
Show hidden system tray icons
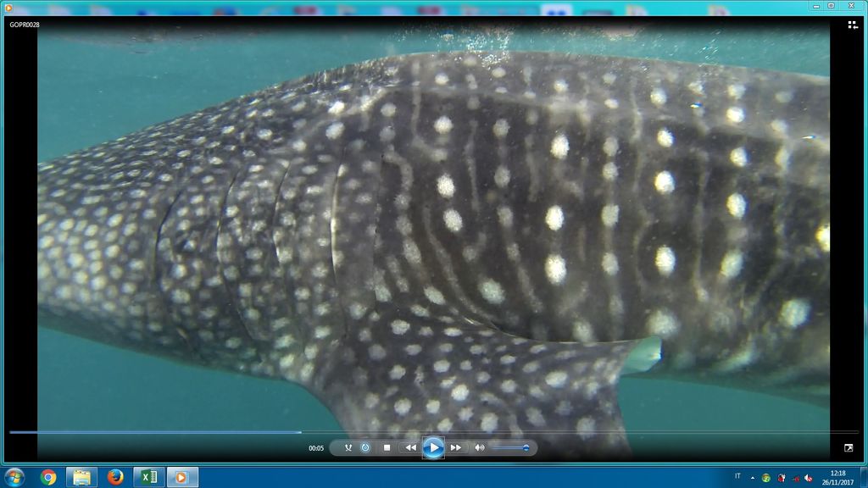[752, 477]
